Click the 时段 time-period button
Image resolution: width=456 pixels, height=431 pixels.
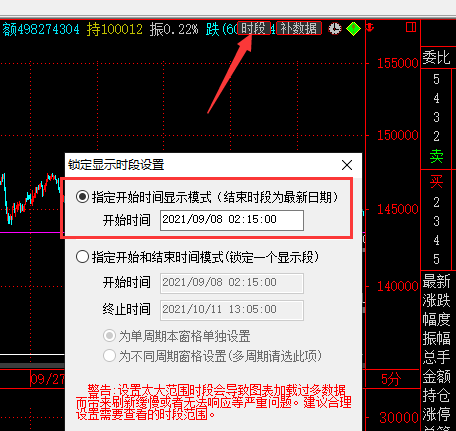click(x=254, y=28)
